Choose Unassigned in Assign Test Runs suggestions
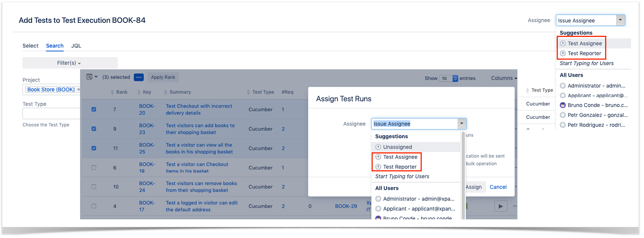 point(398,147)
